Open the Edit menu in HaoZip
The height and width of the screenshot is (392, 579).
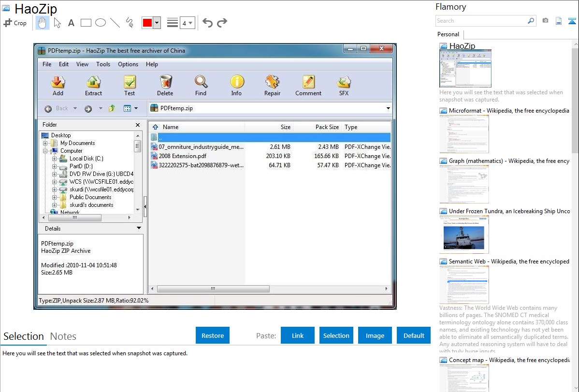63,64
